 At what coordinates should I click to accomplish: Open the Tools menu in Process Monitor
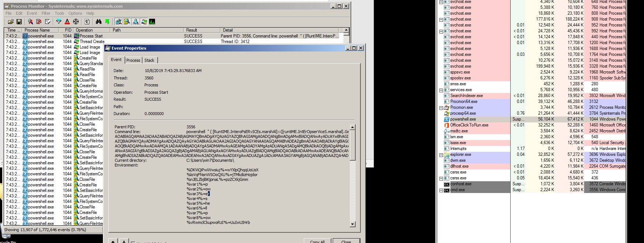pyautogui.click(x=60, y=13)
